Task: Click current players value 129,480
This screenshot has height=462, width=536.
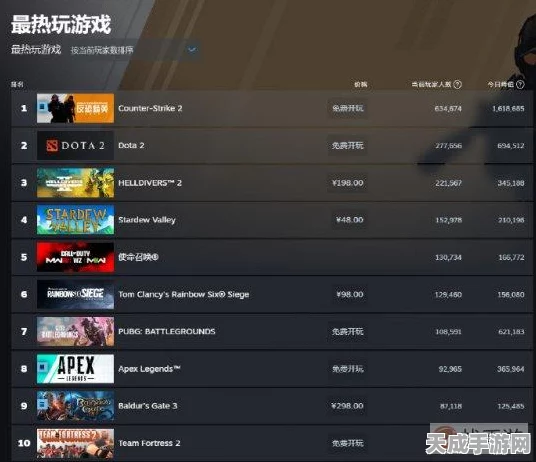Action: [448, 295]
